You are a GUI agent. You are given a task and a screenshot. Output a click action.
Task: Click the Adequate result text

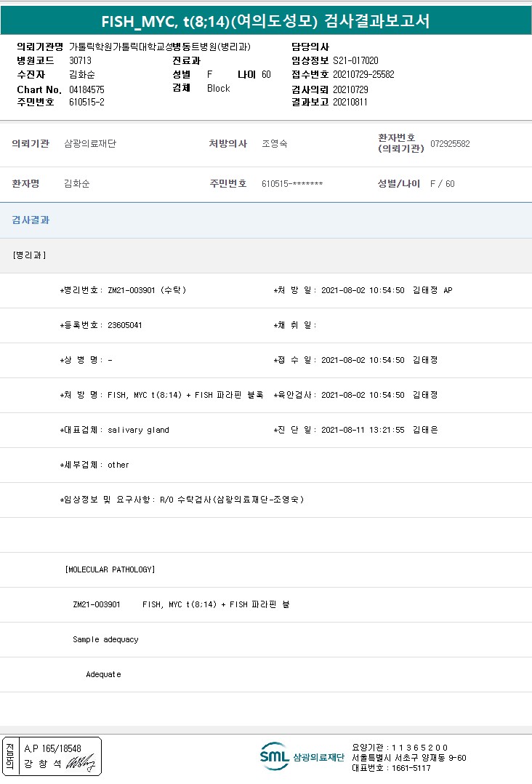(103, 674)
